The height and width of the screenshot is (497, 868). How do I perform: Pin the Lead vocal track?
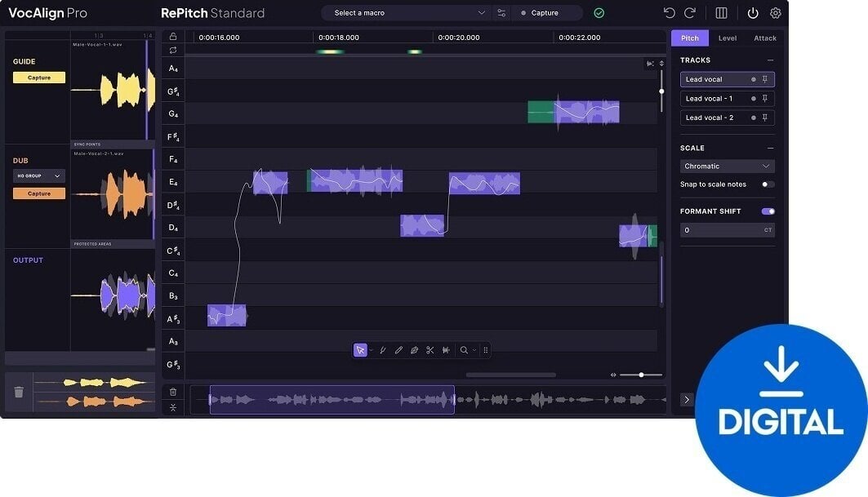coord(765,79)
